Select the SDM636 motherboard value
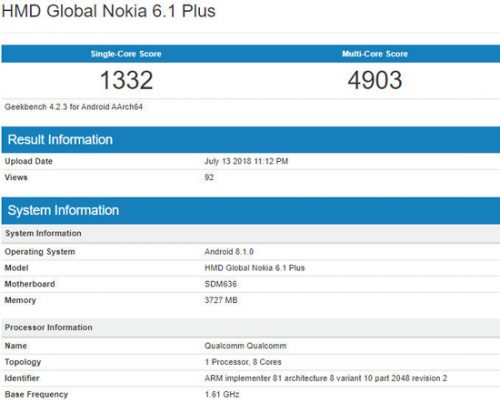Image resolution: width=500 pixels, height=403 pixels. (x=220, y=284)
